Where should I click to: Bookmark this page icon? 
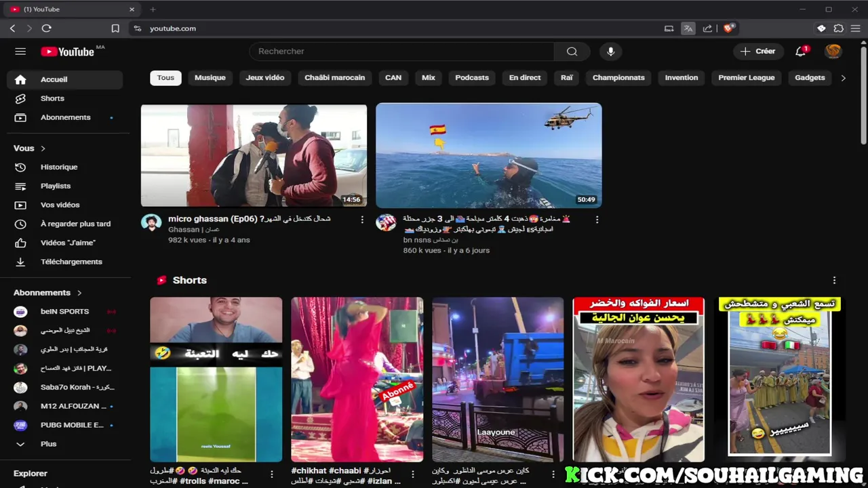115,28
